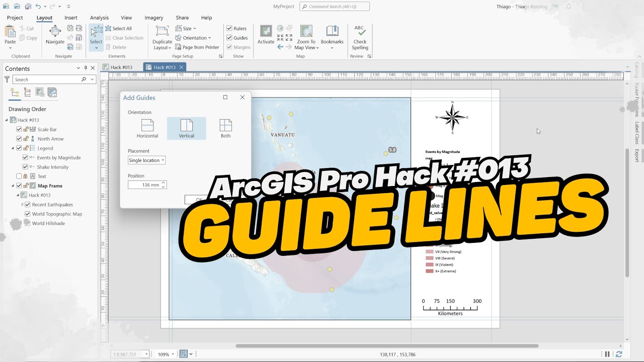Open Contents pane options chevron
The image size is (644, 362).
(x=78, y=68)
